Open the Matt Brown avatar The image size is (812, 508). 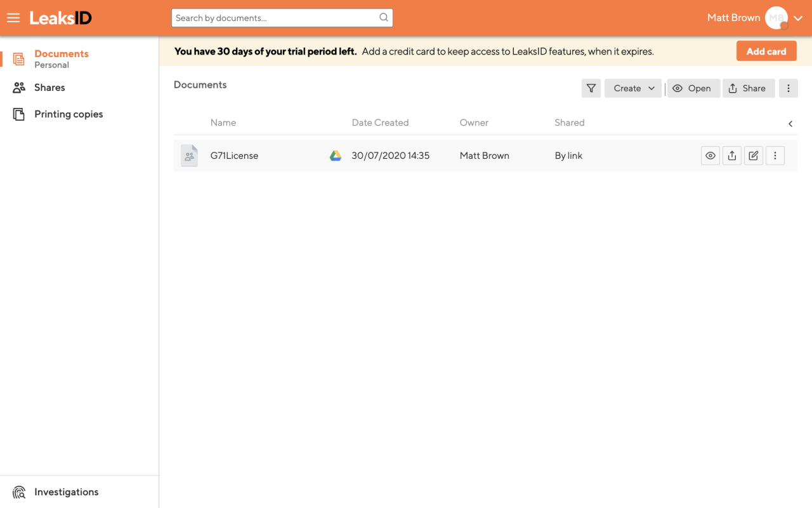[x=776, y=18]
